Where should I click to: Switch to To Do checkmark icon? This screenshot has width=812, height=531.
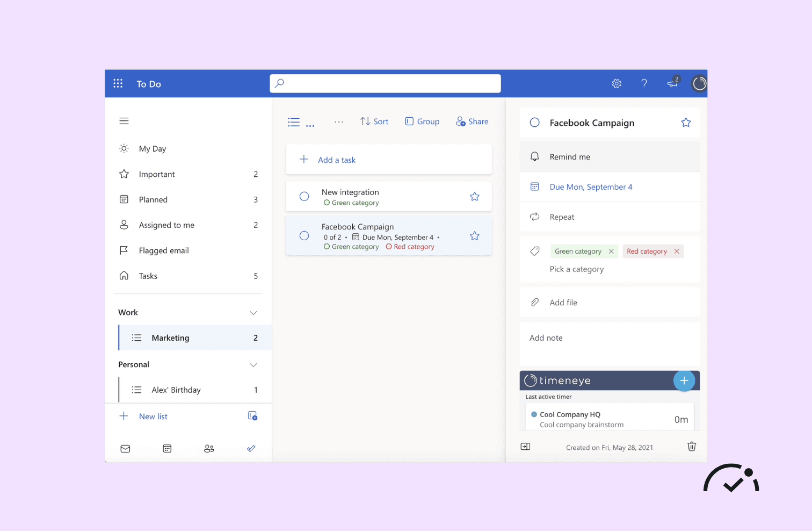(251, 449)
